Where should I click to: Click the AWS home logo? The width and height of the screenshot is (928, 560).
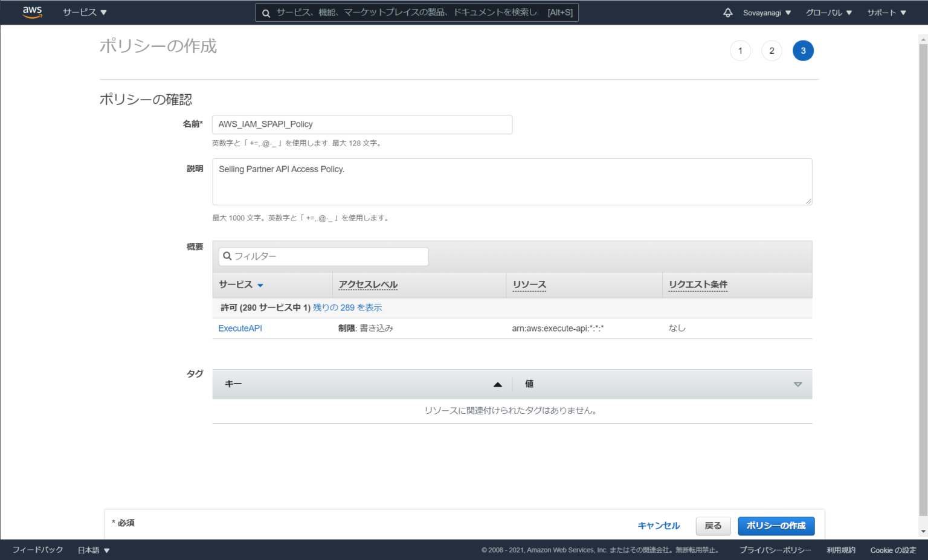pos(32,11)
